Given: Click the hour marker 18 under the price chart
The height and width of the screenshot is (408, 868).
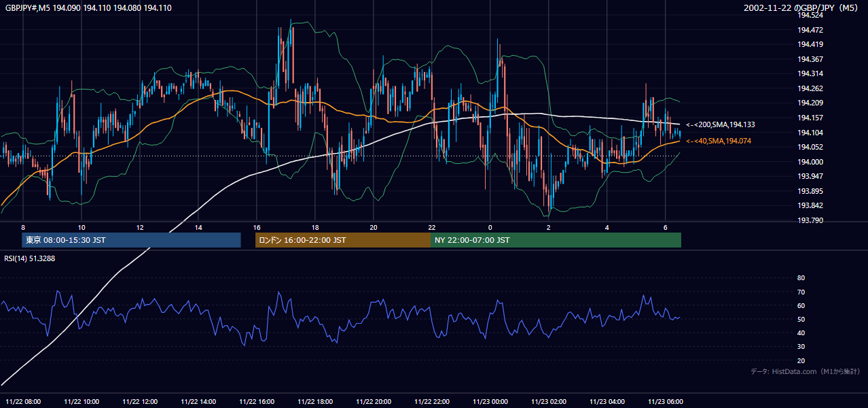Looking at the screenshot, I should click(x=315, y=227).
